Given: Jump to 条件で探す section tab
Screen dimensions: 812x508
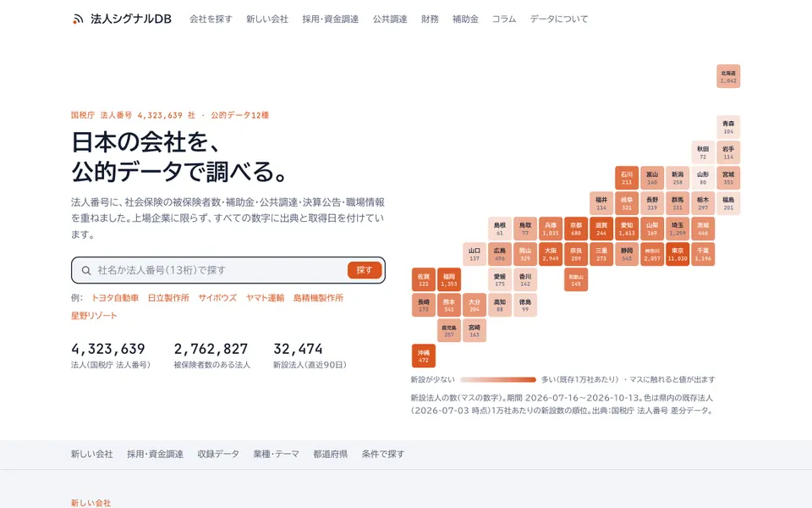Looking at the screenshot, I should tap(382, 454).
